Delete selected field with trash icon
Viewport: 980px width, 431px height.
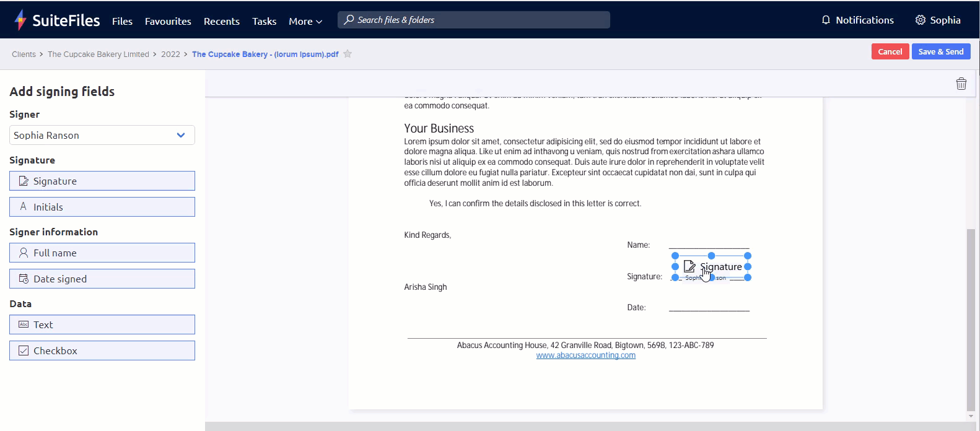point(961,84)
